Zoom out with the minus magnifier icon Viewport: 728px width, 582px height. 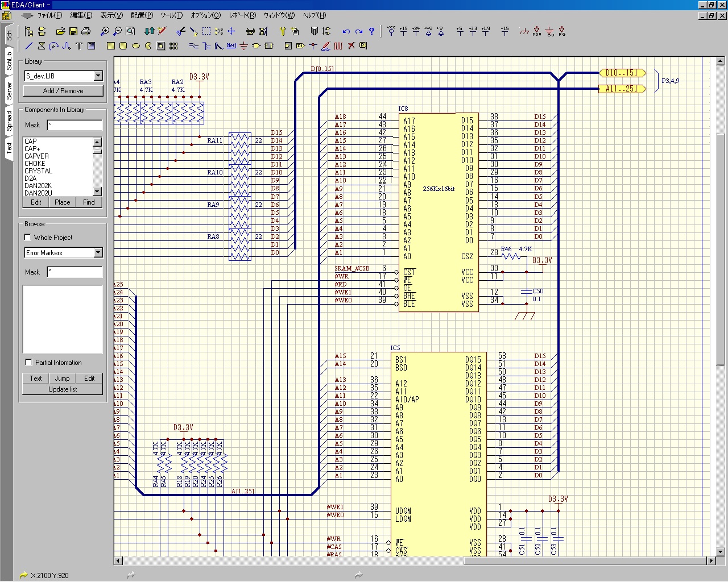(117, 31)
